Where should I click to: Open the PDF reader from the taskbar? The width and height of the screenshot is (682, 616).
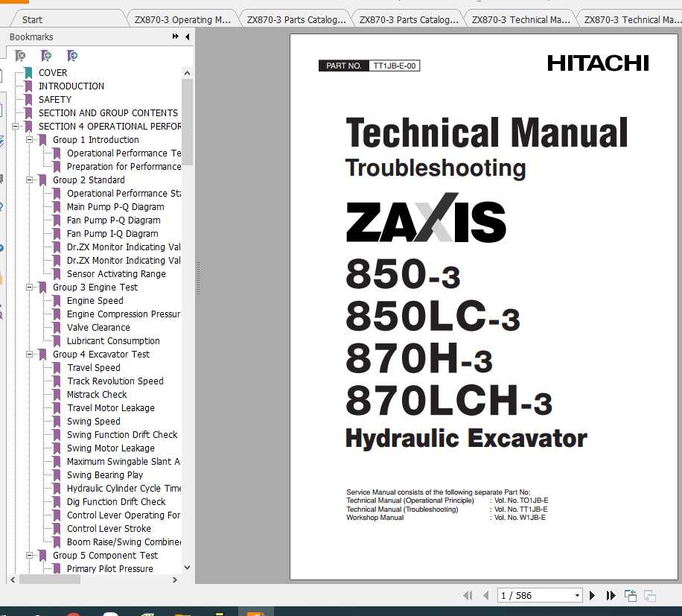point(257,611)
